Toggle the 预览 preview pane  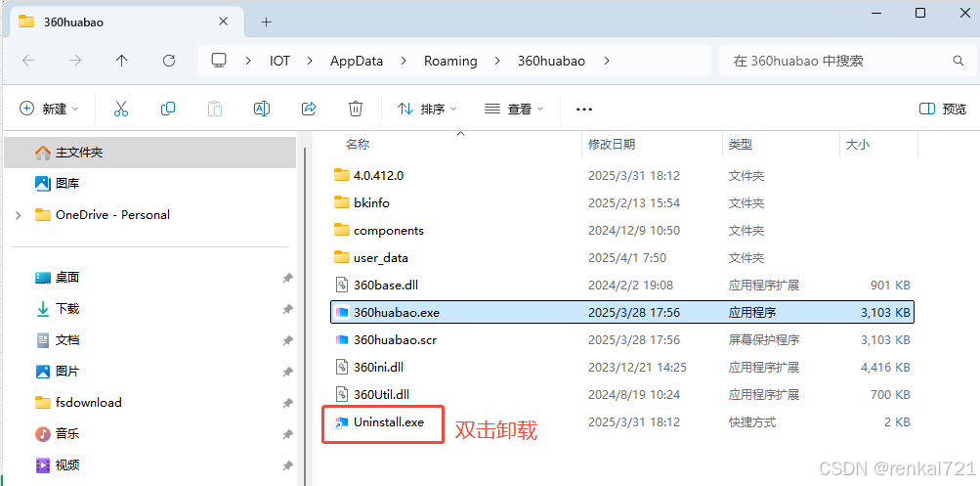tap(943, 109)
